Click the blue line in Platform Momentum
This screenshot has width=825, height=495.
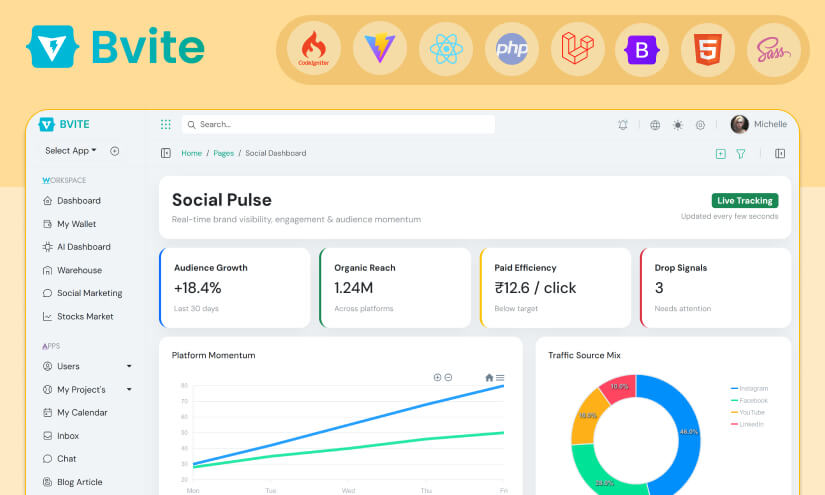(x=348, y=425)
